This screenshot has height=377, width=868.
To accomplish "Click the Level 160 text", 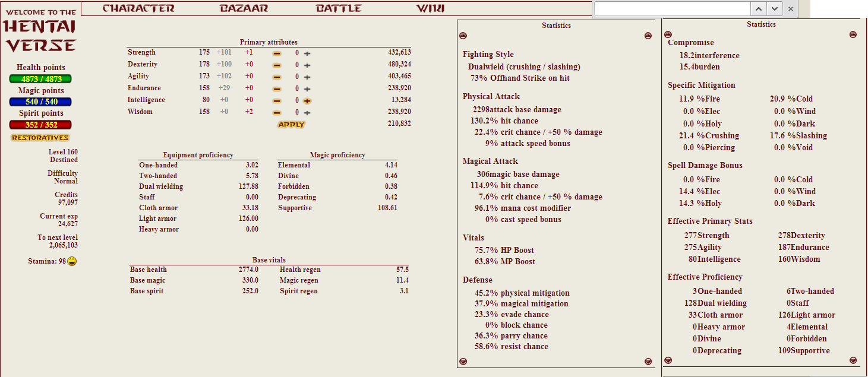I will [63, 152].
